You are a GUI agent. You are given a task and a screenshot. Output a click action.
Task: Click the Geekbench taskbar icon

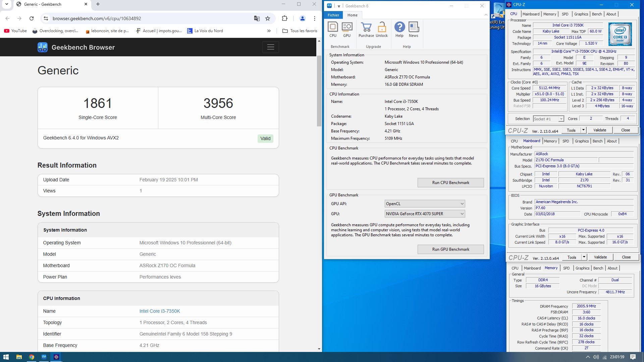(x=44, y=357)
